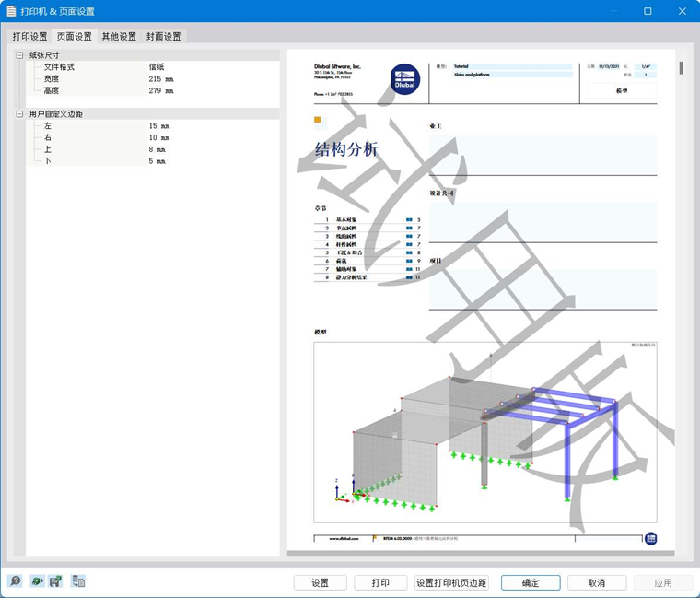Click the Tutorial field in preview header
This screenshot has width=700, height=598.
[512, 66]
